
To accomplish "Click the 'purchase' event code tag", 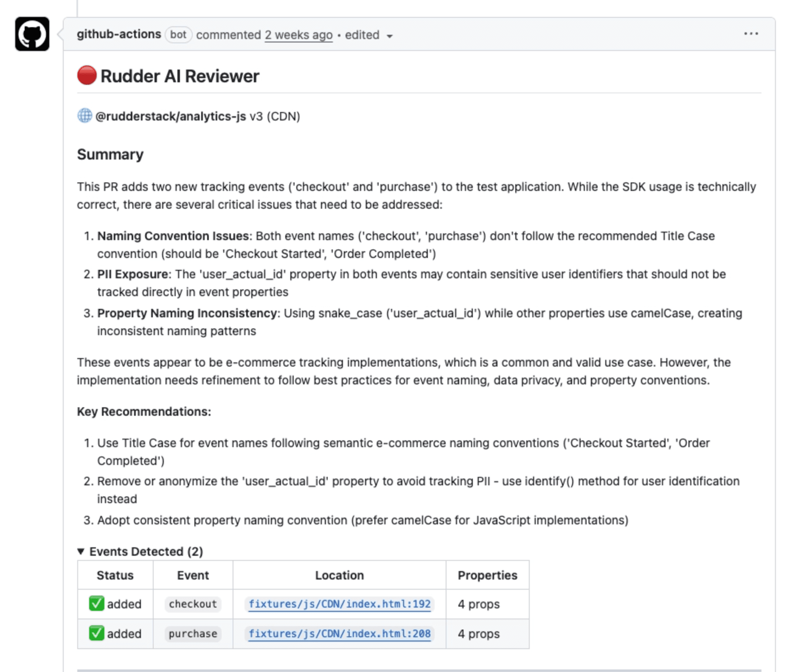I will tap(193, 633).
